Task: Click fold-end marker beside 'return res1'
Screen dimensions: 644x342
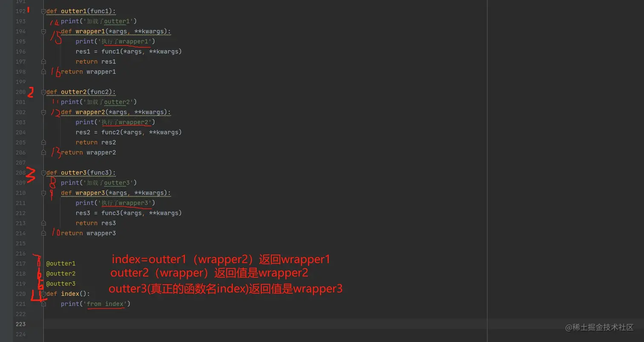Action: coord(43,62)
